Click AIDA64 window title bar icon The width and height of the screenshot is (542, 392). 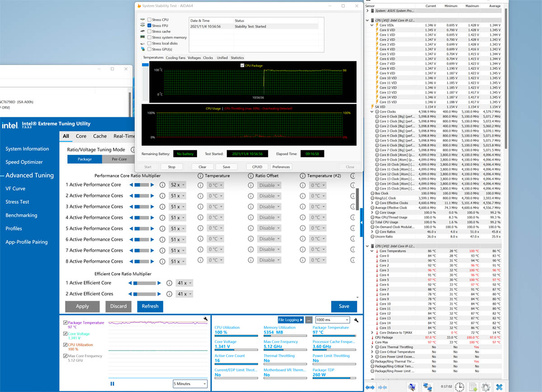click(x=139, y=6)
